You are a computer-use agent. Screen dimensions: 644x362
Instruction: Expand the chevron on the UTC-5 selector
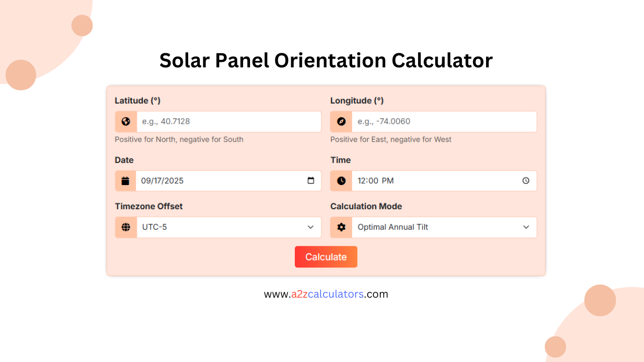coord(310,227)
